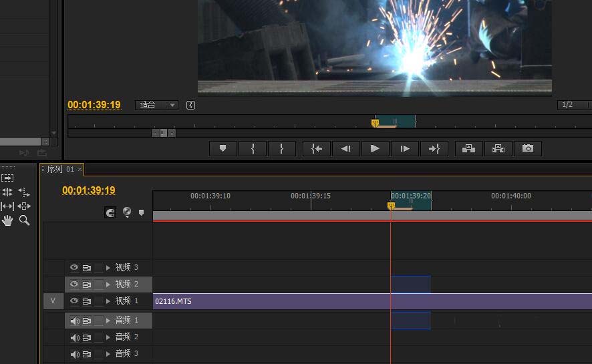
Task: Click the Mark Out button
Action: (x=282, y=149)
